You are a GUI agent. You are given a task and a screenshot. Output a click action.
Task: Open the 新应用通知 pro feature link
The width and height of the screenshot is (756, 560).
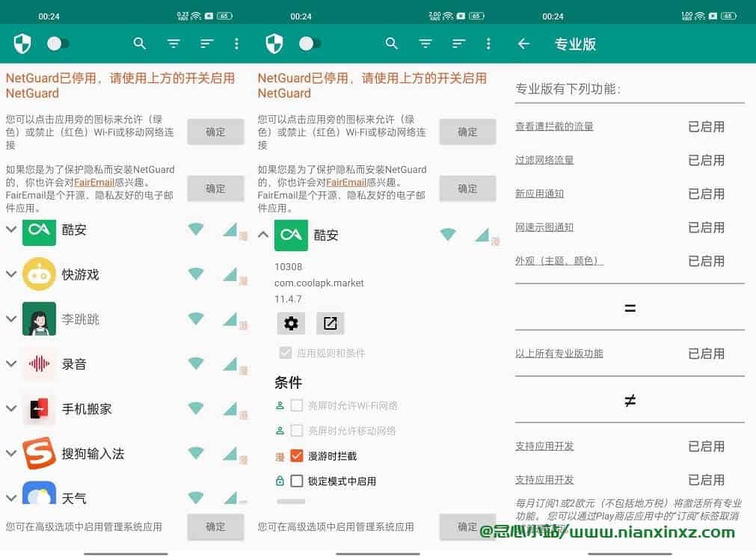tap(539, 194)
